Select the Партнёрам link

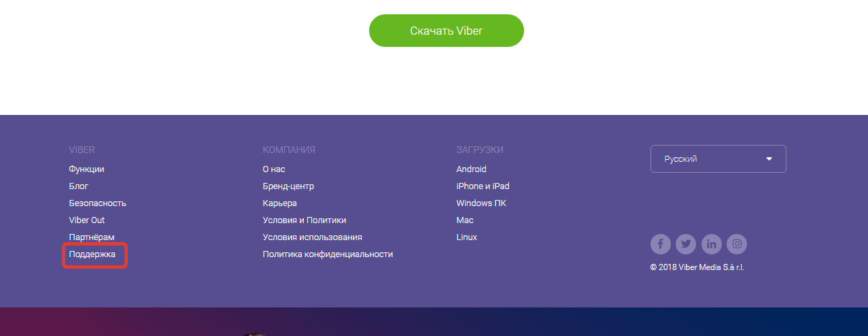(92, 237)
